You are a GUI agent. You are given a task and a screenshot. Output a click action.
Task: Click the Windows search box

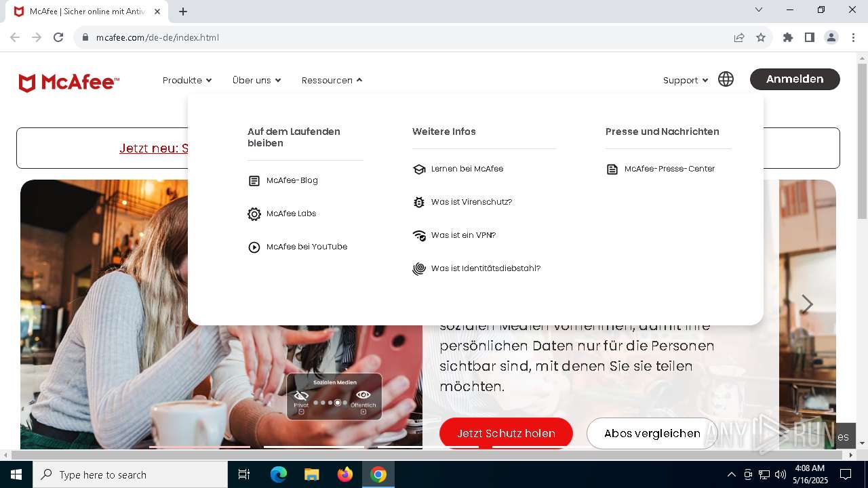coord(130,474)
